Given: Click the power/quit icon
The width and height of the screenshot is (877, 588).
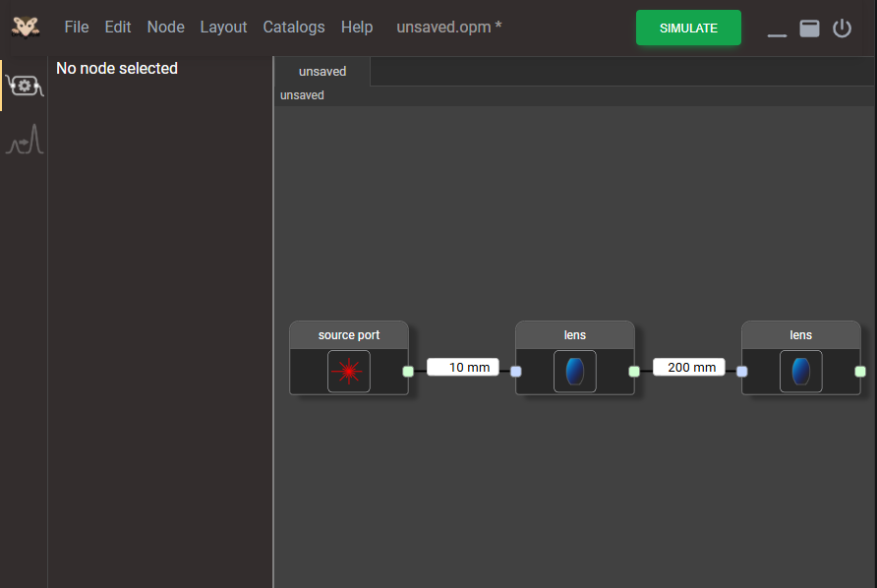Looking at the screenshot, I should pos(842,28).
